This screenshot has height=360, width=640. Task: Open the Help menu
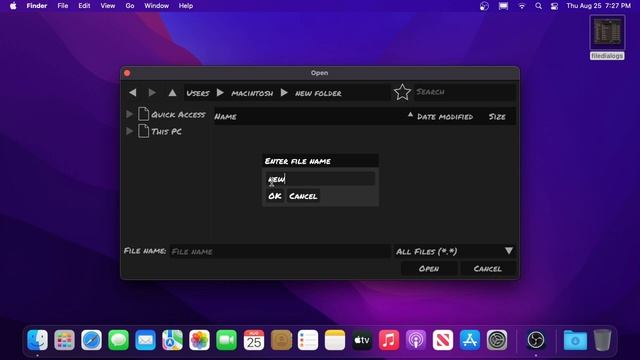click(x=186, y=6)
